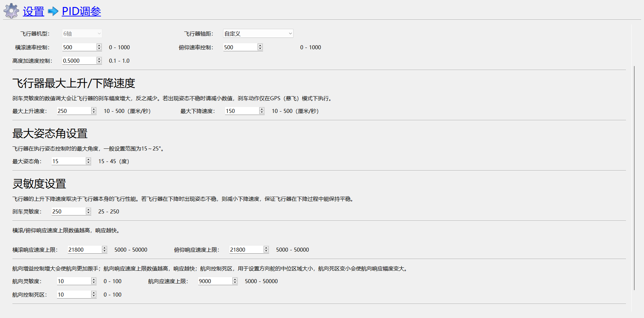Click the 横滚速率控制 value field
The width and height of the screenshot is (644, 318).
pyautogui.click(x=79, y=47)
